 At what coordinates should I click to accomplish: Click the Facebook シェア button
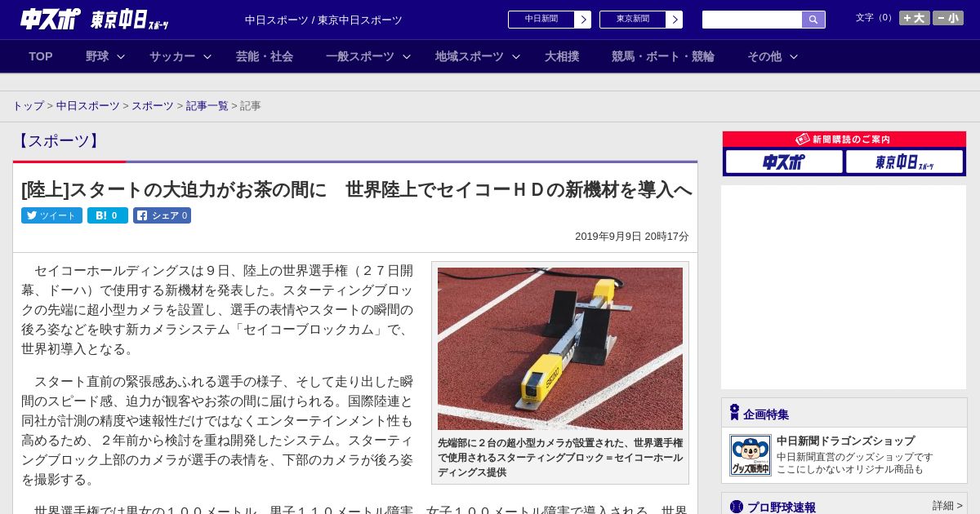pos(162,215)
